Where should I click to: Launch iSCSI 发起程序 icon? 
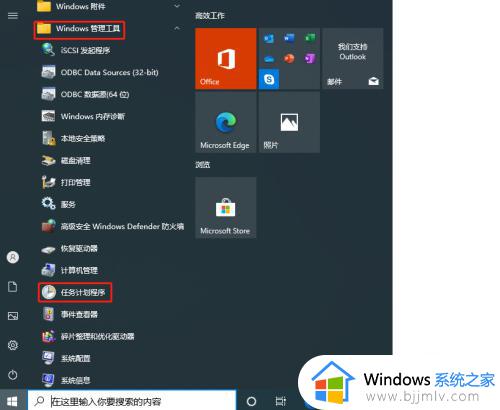point(48,50)
